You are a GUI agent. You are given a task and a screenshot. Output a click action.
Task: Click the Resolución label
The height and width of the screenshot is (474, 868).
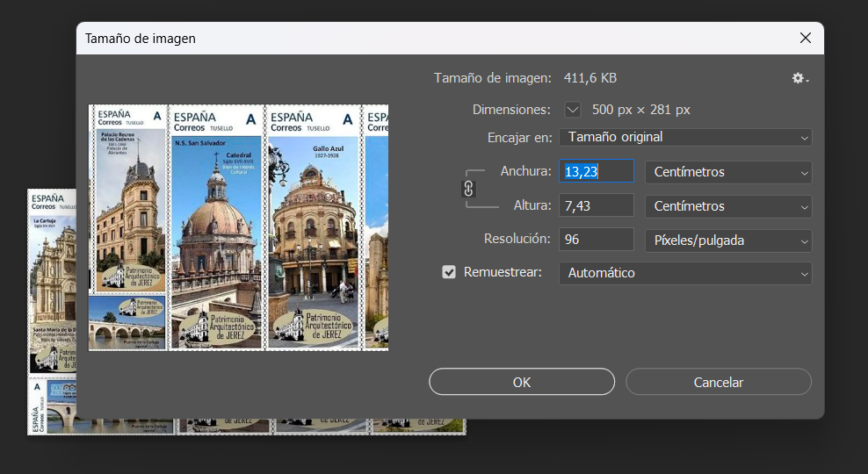[x=517, y=239]
